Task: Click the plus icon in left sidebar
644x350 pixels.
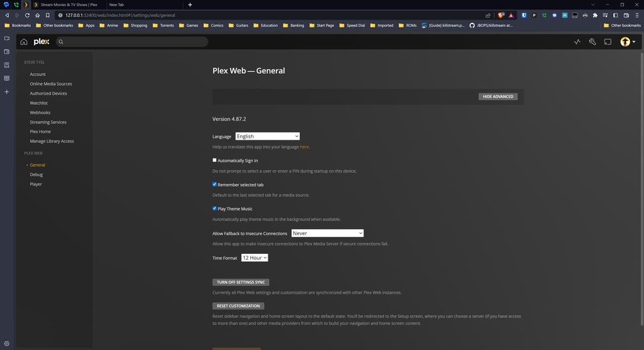Action: pyautogui.click(x=7, y=92)
